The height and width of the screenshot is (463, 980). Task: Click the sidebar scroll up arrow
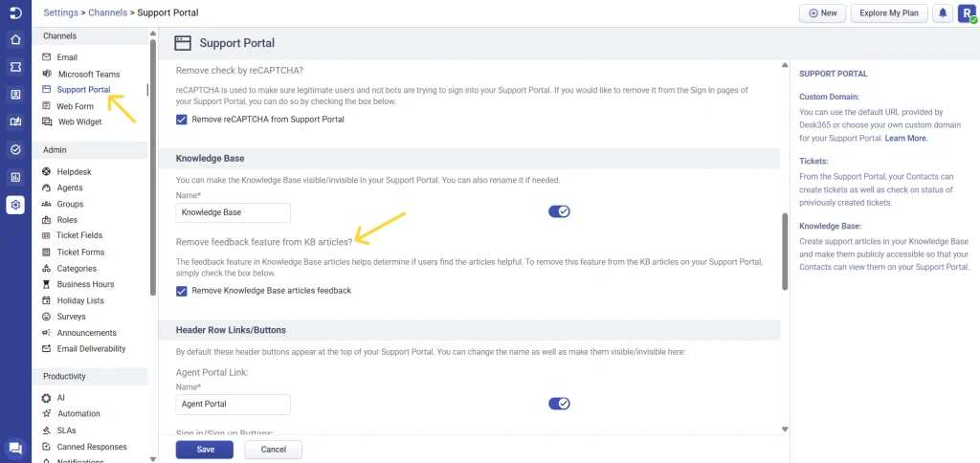tap(153, 33)
